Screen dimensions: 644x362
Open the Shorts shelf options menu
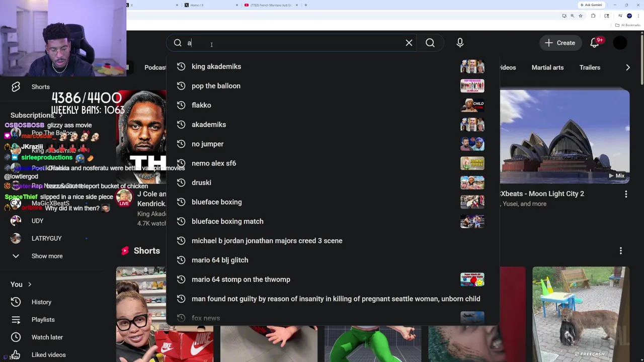click(x=620, y=251)
